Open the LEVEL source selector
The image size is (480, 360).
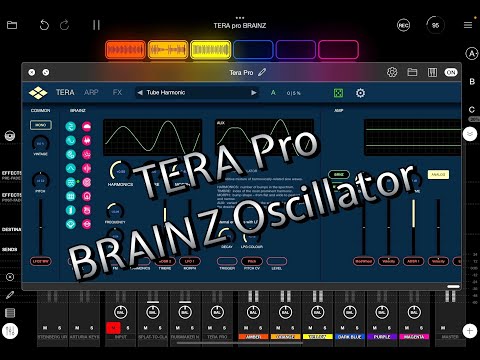(x=277, y=261)
